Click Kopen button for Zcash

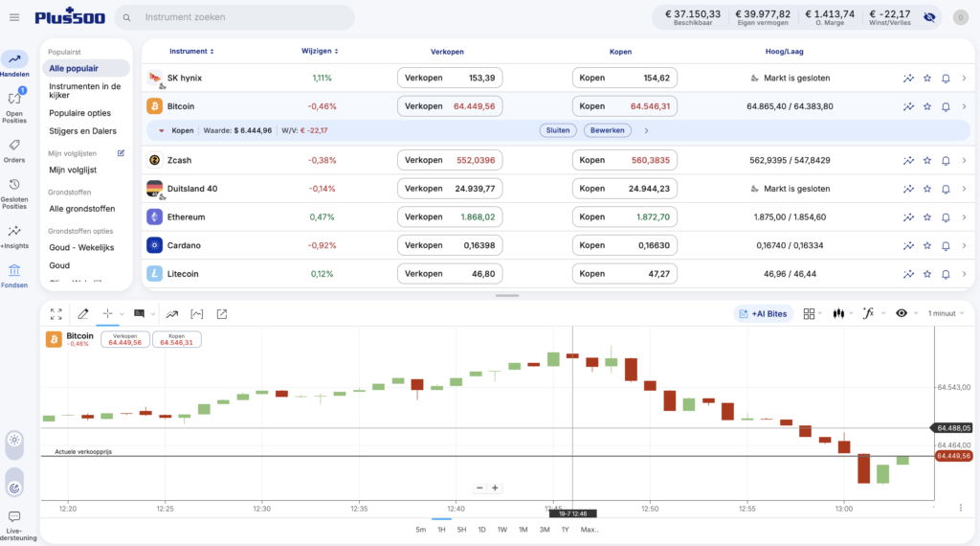[x=624, y=160]
